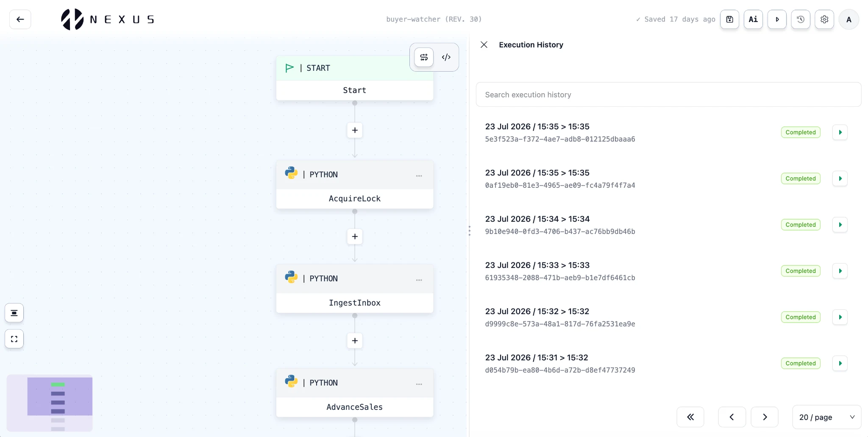Image resolution: width=868 pixels, height=437 pixels.
Task: Click Completed badge of 5e3f523a execution
Action: click(801, 132)
